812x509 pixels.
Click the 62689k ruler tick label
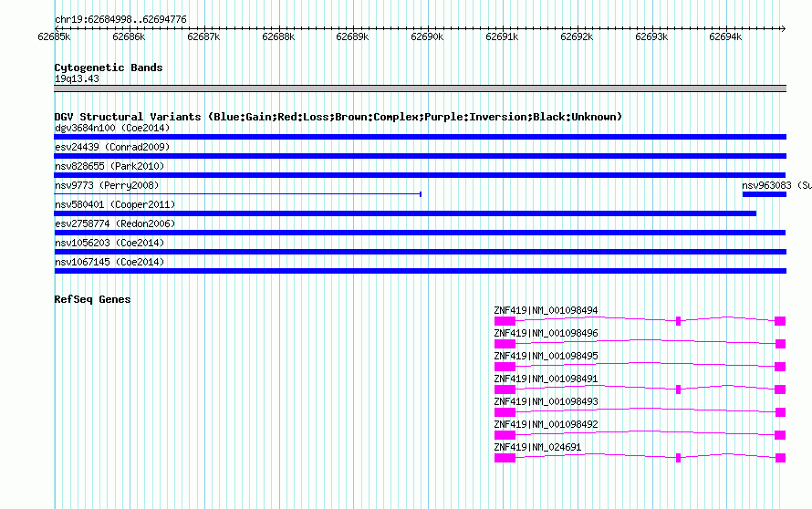coord(352,36)
